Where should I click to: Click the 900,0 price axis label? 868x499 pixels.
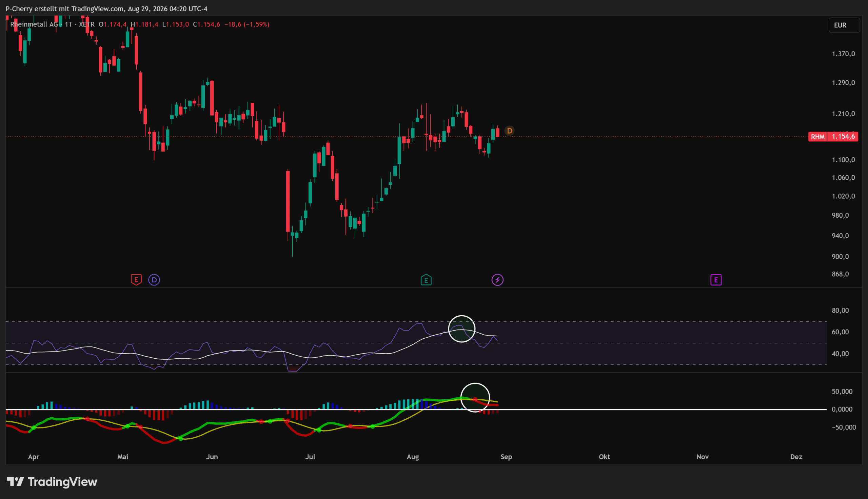tap(840, 257)
